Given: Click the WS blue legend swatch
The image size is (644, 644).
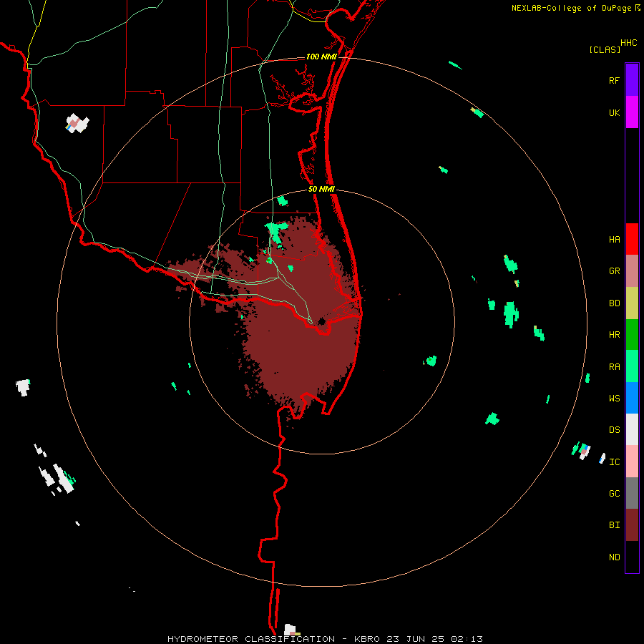Looking at the screenshot, I should (x=632, y=398).
